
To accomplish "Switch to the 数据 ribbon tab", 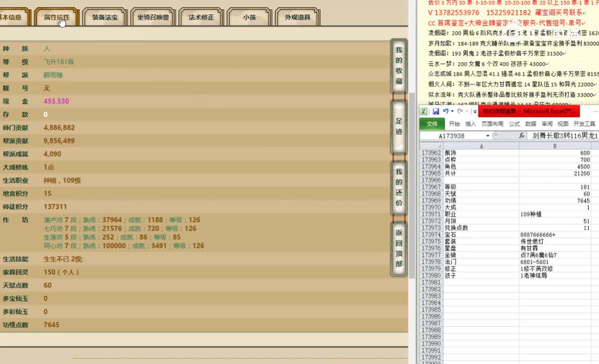I will 531,124.
